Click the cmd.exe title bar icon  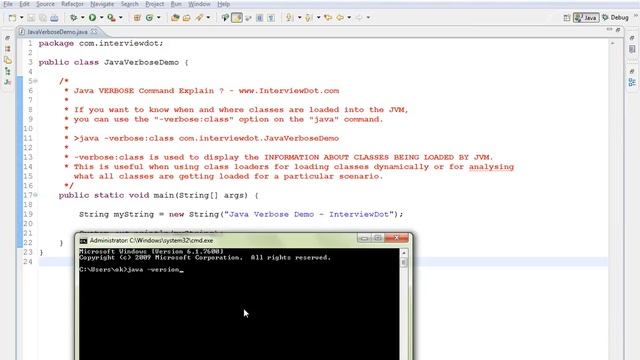(x=84, y=241)
